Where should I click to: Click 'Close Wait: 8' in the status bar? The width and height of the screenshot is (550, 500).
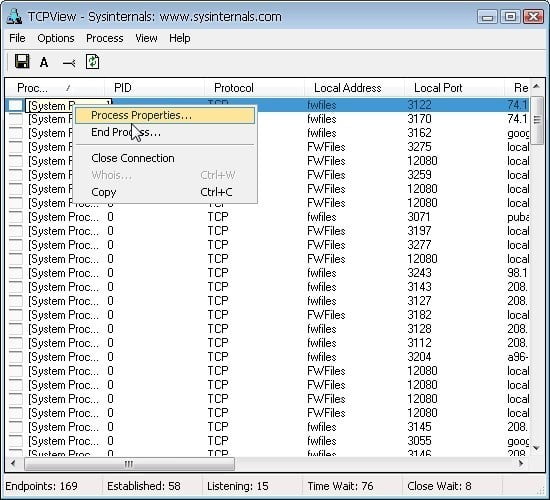(x=439, y=486)
